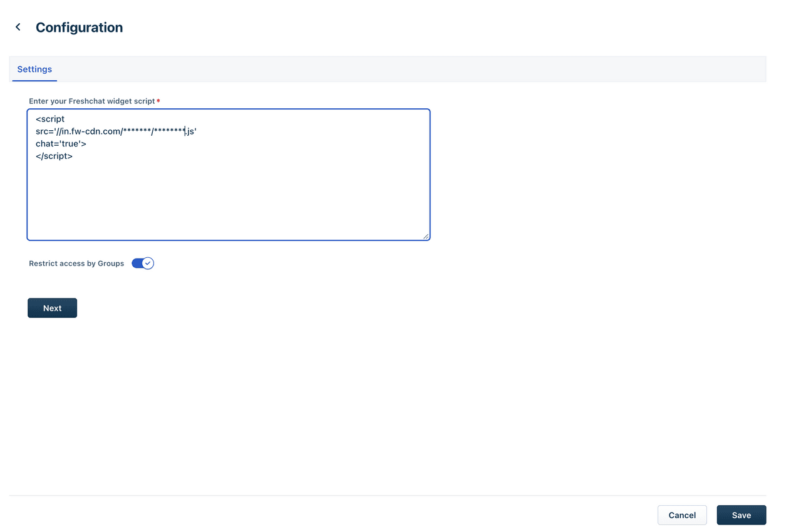Viewport: 786px width, 532px height.
Task: Click the empty tab bar right of Settings
Action: point(407,69)
